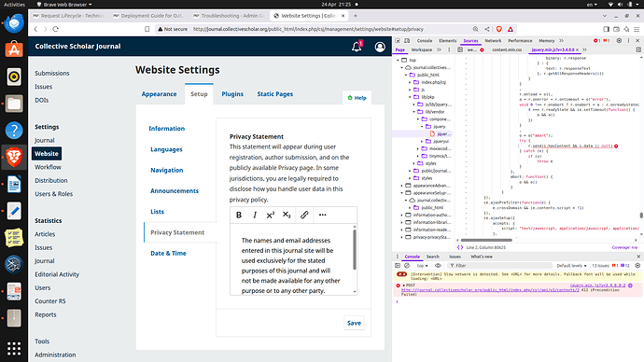The height and width of the screenshot is (362, 644).
Task: Select Announcements in setup side menu
Action: click(175, 191)
